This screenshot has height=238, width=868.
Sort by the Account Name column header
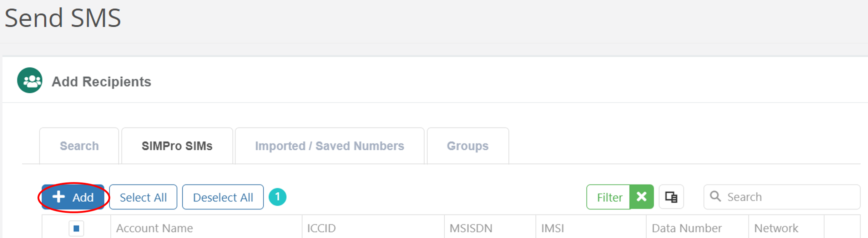click(x=154, y=228)
